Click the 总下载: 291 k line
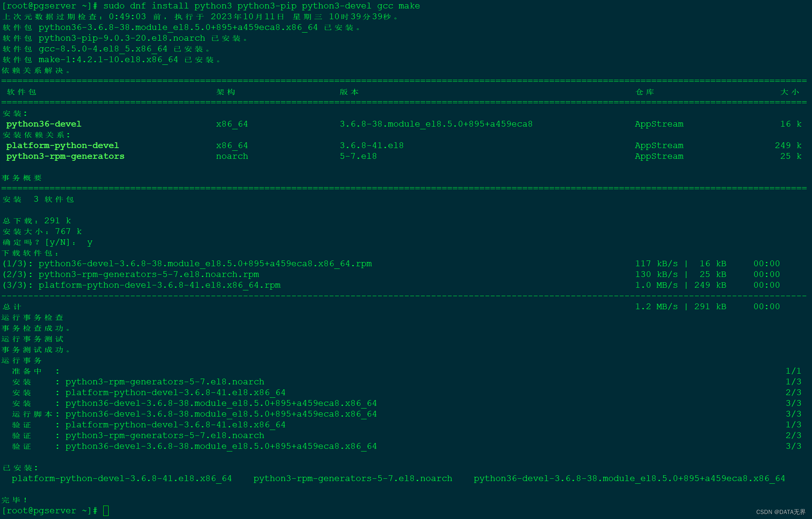 pyautogui.click(x=37, y=221)
